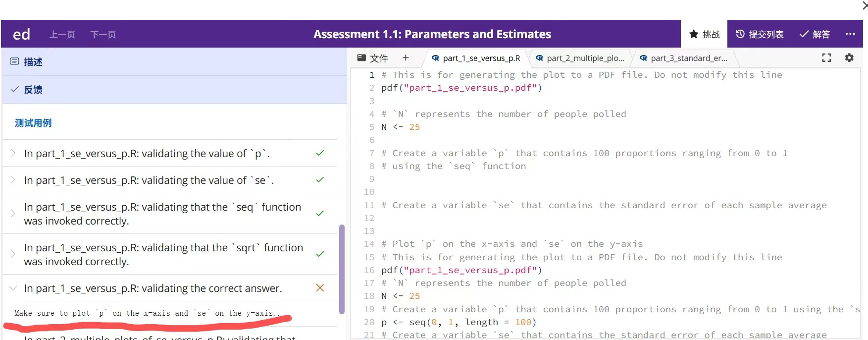
Task: Switch to part_2_multiple_plo... tab
Action: [580, 58]
